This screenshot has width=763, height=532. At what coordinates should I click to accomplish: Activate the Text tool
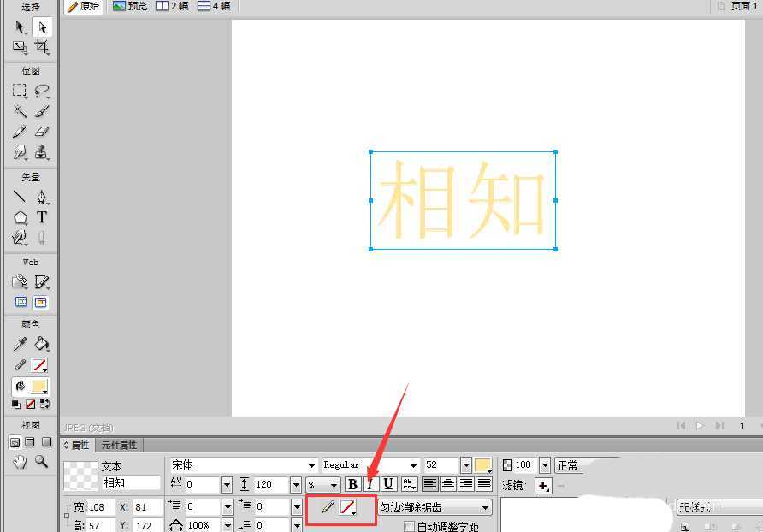coord(41,217)
